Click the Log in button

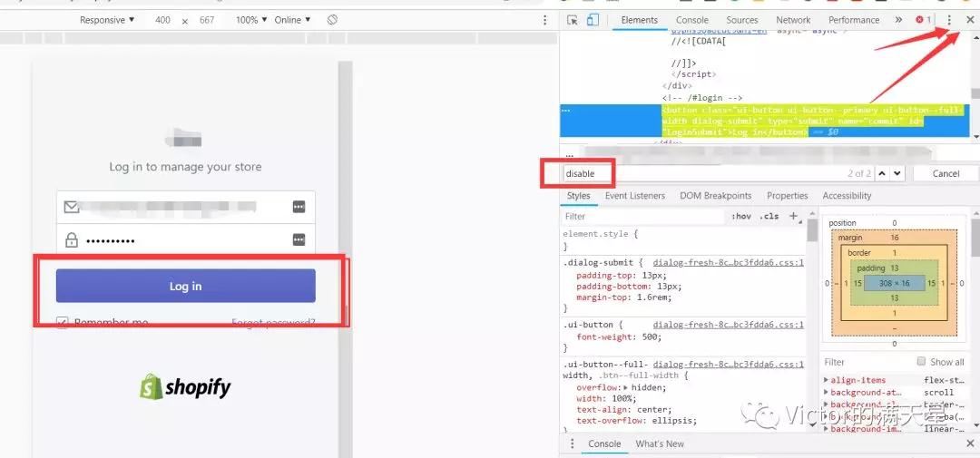coord(186,287)
